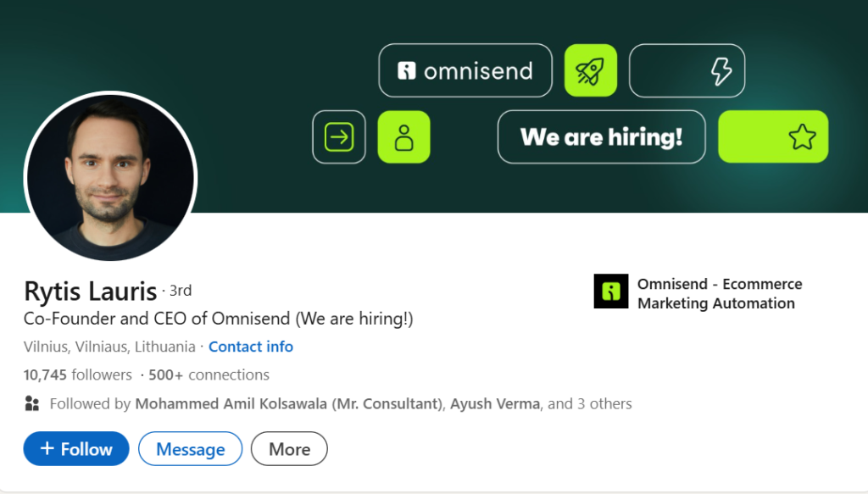Click the Omnisend company logo icon
This screenshot has width=868, height=494.
coord(610,291)
